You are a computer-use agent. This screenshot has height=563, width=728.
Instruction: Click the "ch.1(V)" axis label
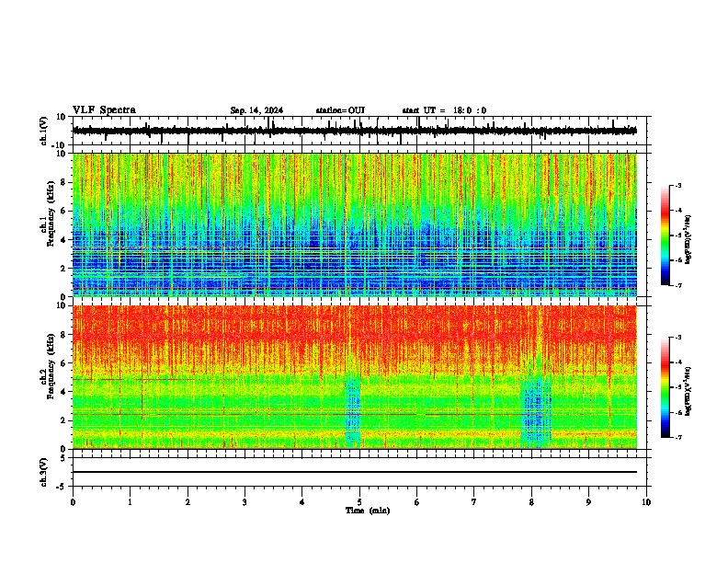click(44, 131)
